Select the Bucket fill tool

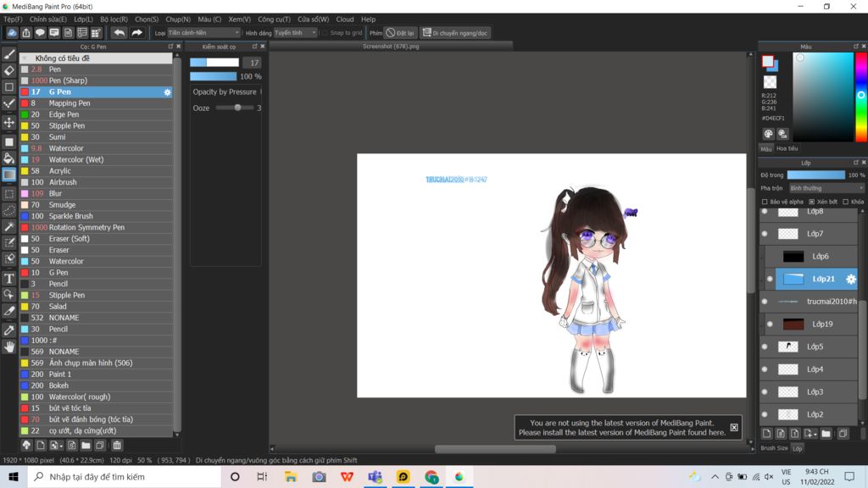click(8, 158)
